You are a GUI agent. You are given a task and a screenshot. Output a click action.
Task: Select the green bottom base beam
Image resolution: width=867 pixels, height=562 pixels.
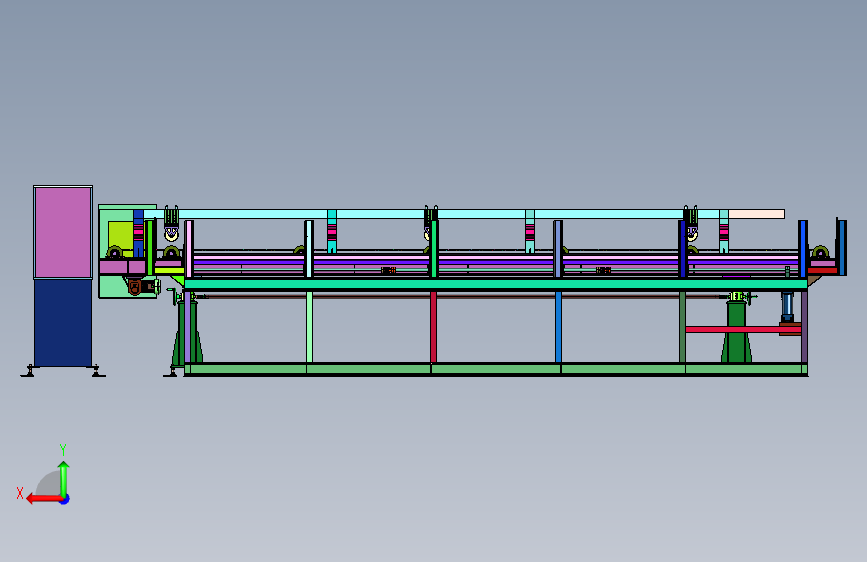click(496, 369)
